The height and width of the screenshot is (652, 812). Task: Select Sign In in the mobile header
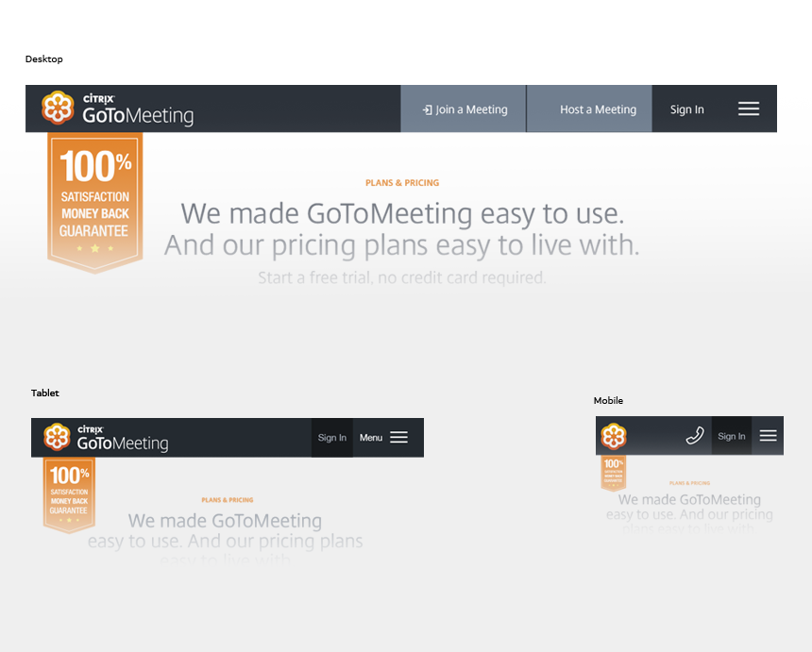732,436
